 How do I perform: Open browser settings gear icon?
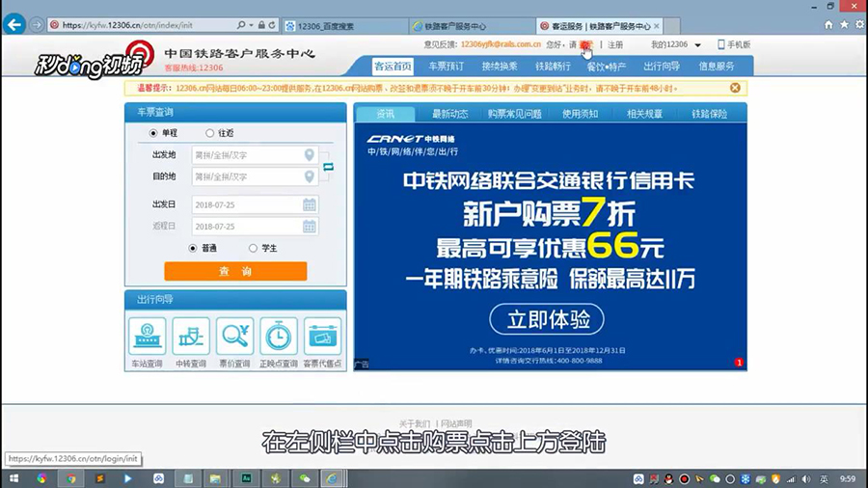tap(859, 24)
